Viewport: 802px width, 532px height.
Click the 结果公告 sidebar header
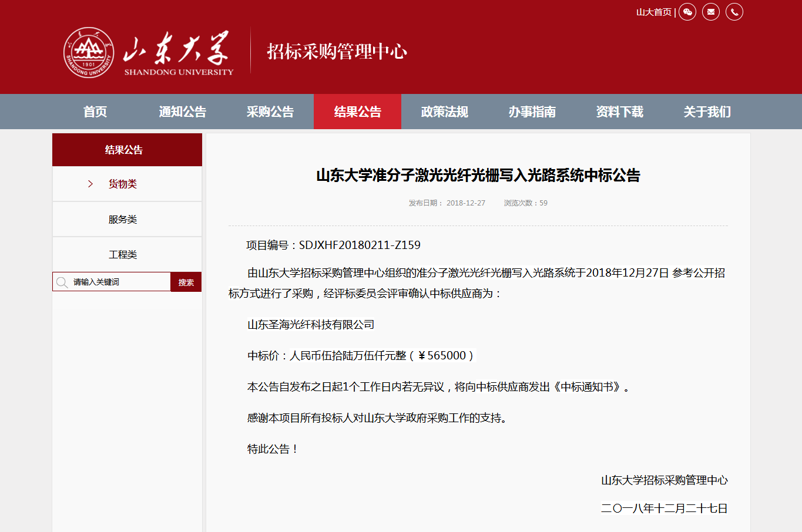pyautogui.click(x=127, y=150)
